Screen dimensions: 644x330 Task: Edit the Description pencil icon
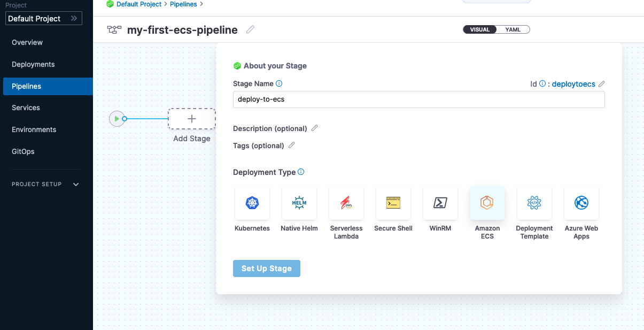315,128
